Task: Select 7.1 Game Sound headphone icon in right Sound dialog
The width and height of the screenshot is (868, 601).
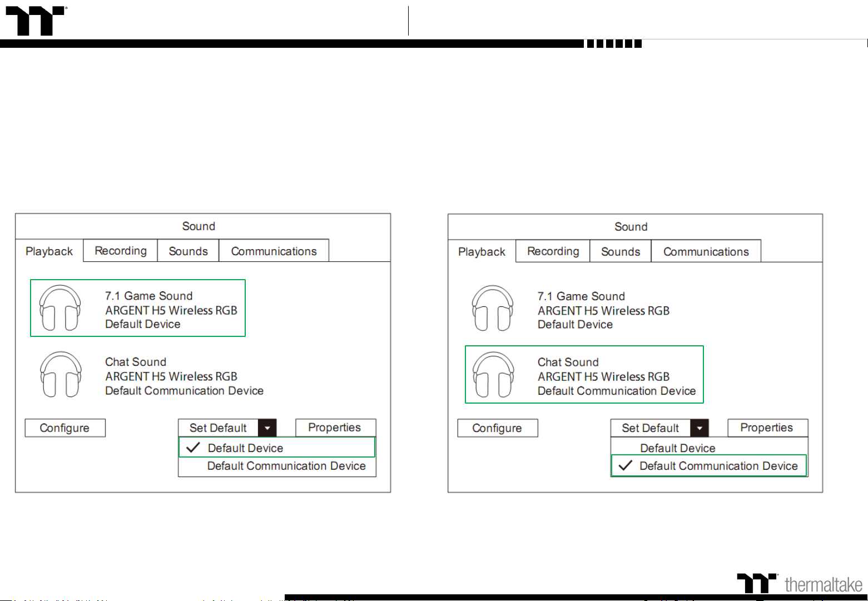Action: point(493,308)
